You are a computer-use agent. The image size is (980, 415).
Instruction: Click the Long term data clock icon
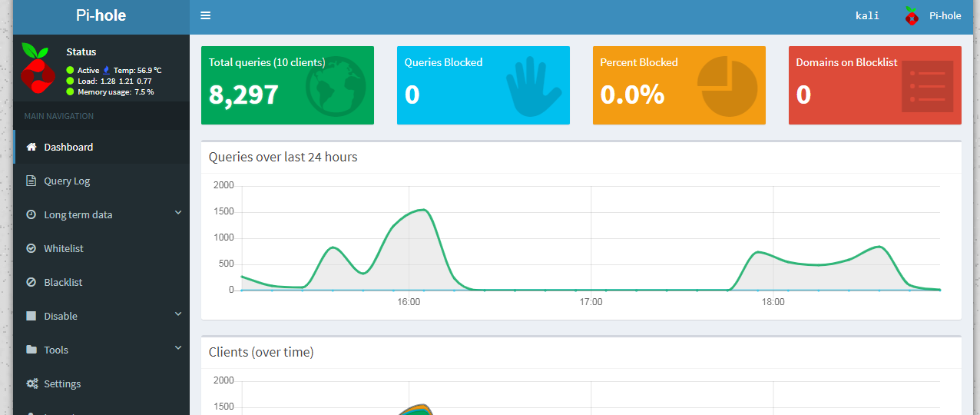[31, 214]
